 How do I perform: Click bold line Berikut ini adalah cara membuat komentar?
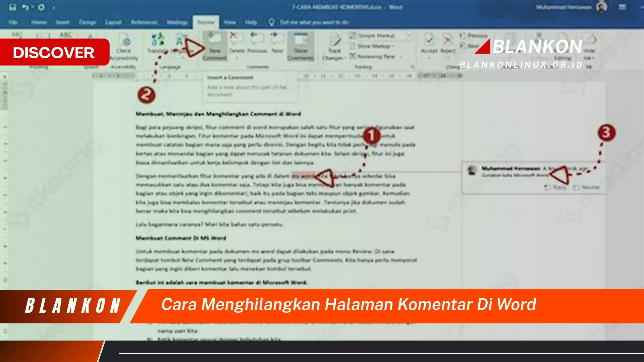coord(221,283)
